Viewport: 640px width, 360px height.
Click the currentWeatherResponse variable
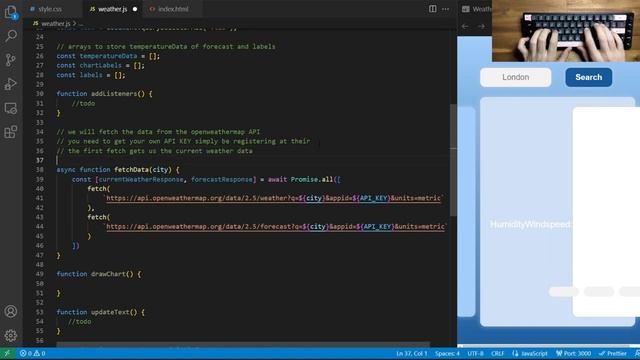[x=141, y=179]
